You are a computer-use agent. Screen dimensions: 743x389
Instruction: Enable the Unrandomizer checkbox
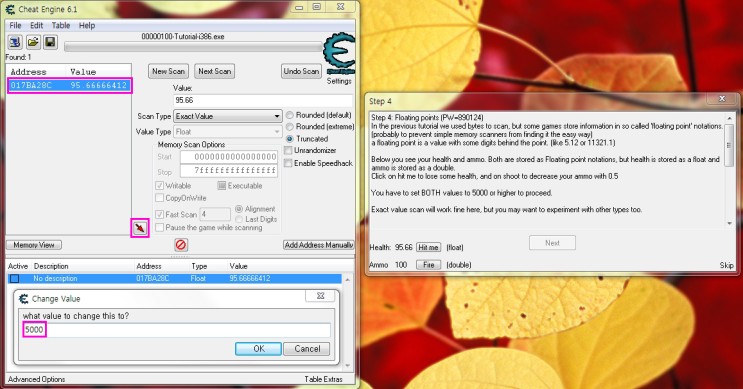click(288, 150)
